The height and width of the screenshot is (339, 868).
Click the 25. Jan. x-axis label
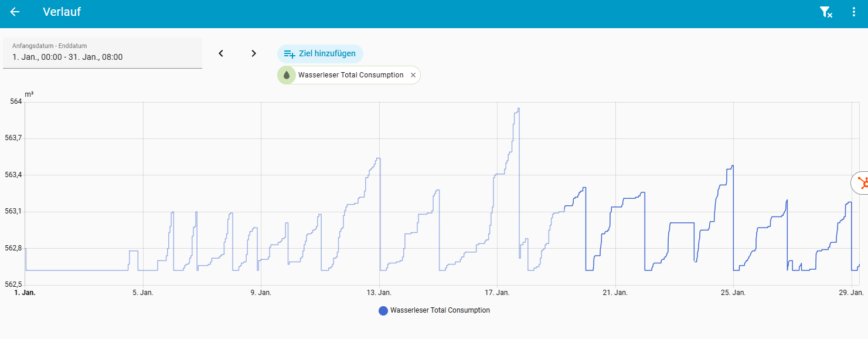733,292
